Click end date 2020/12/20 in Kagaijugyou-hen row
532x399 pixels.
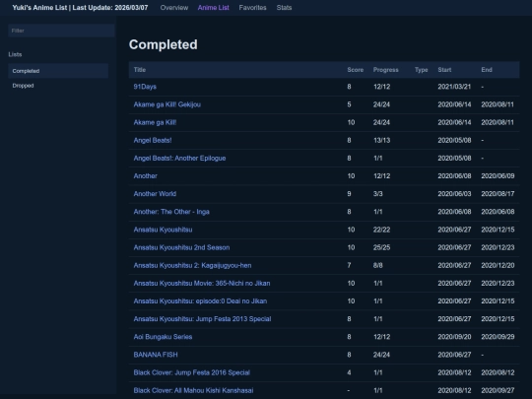point(498,265)
